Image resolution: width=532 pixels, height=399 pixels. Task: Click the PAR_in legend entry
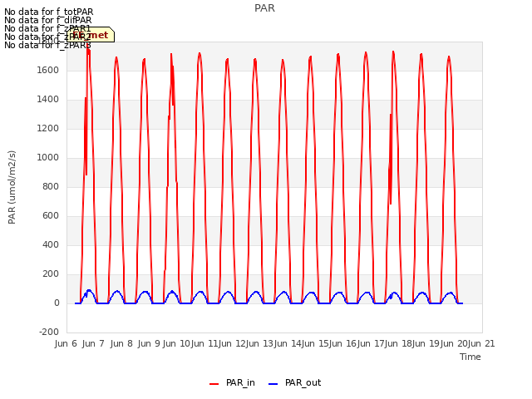click(x=232, y=382)
